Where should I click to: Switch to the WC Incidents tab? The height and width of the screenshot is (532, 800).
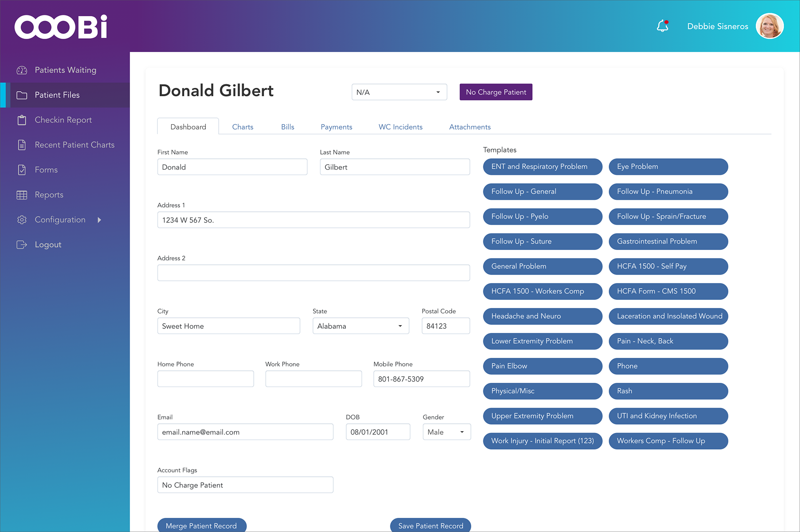point(400,127)
